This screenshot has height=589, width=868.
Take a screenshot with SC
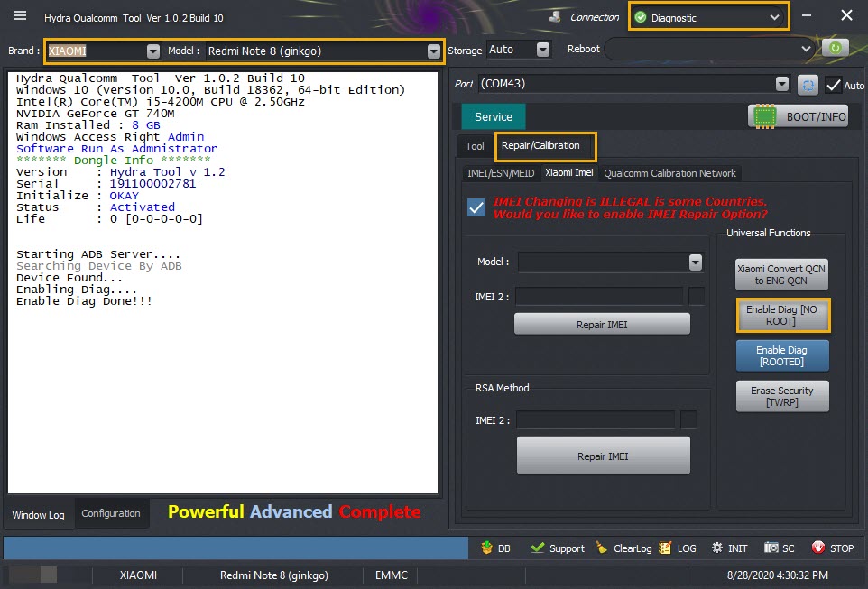[x=779, y=548]
